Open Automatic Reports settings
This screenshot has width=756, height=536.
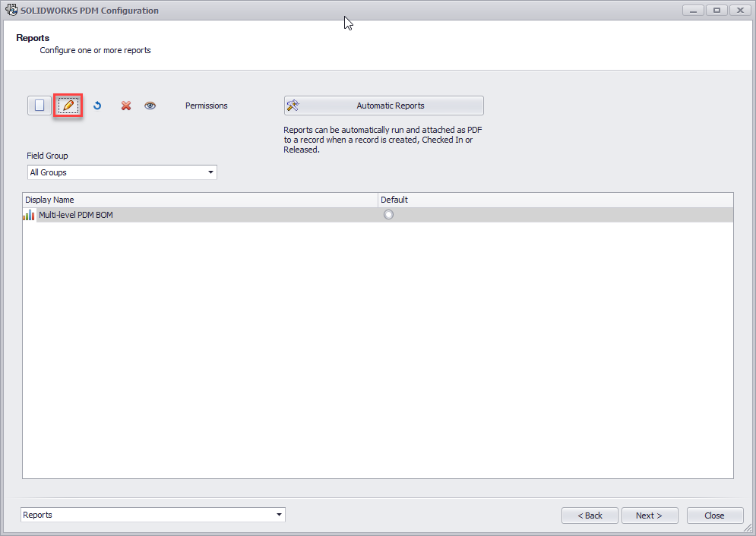(383, 105)
